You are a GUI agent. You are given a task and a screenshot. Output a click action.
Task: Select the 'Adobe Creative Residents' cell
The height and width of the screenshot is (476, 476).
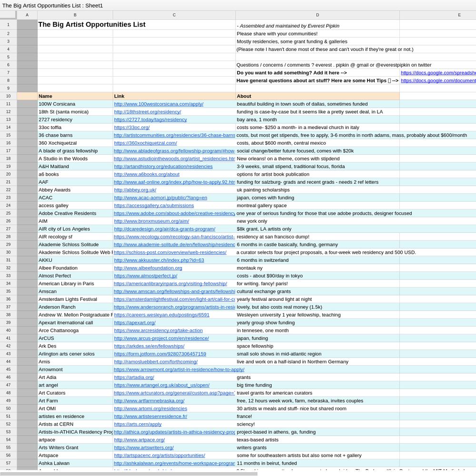(x=75, y=213)
